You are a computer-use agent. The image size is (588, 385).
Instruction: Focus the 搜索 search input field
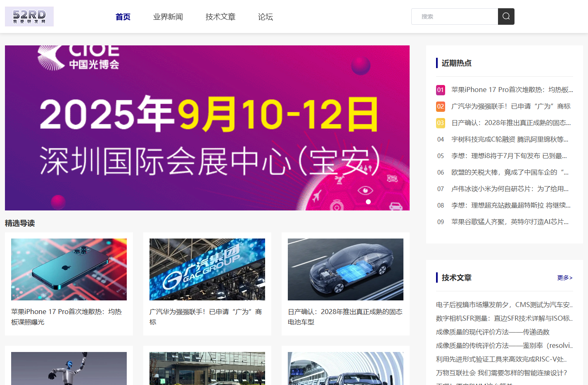[455, 17]
